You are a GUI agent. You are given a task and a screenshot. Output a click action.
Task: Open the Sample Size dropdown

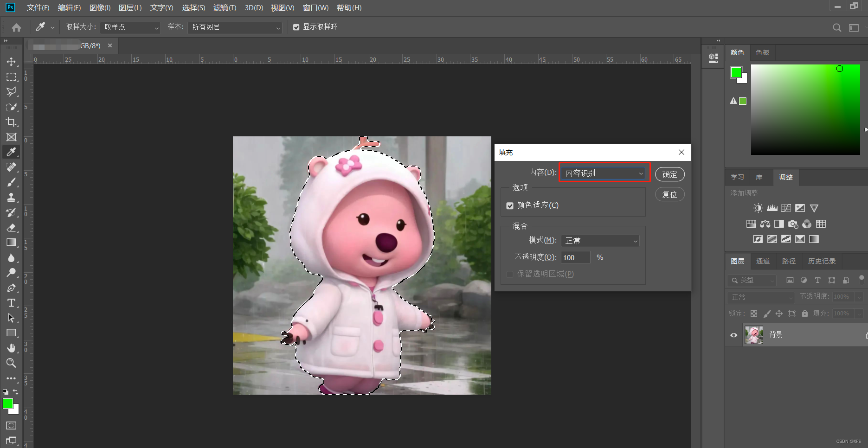pyautogui.click(x=130, y=27)
